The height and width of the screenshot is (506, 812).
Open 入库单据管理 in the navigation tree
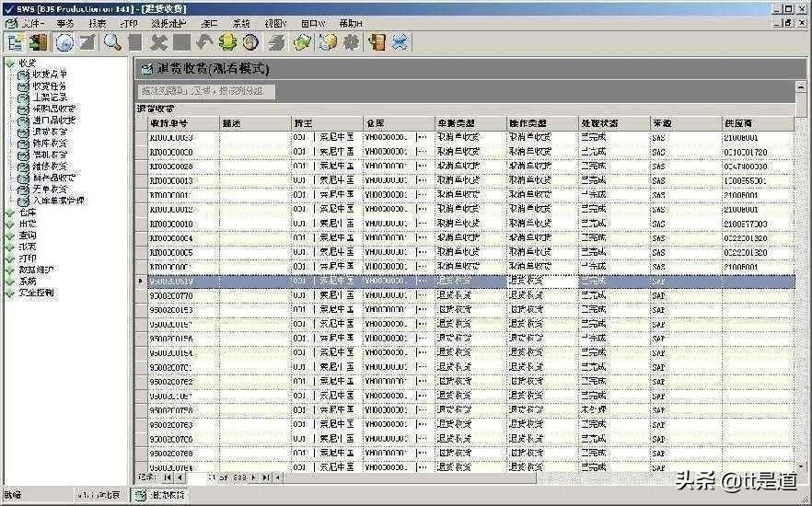coord(58,201)
